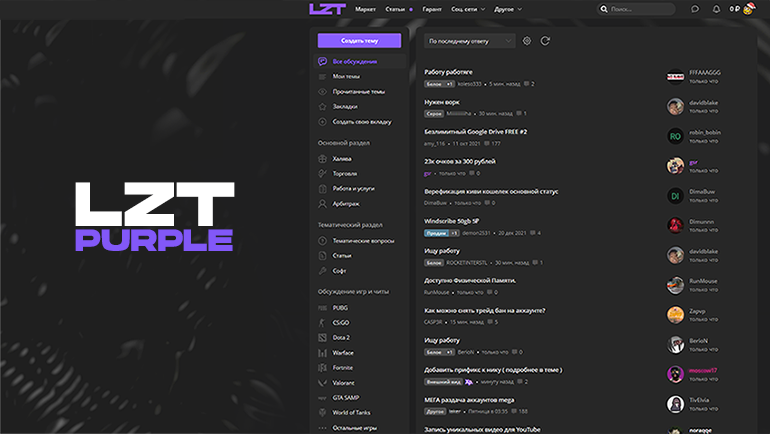Click Внешний вид tag
The height and width of the screenshot is (434, 770).
pos(443,381)
